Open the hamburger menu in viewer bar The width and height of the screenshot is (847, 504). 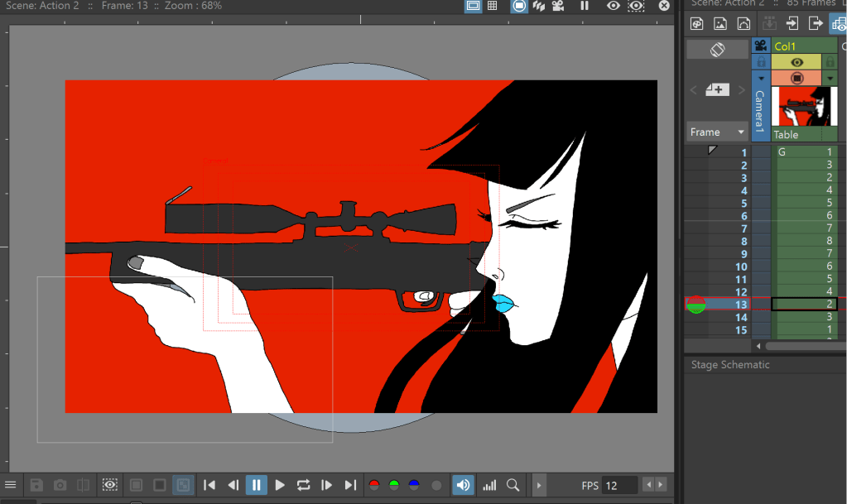click(11, 485)
